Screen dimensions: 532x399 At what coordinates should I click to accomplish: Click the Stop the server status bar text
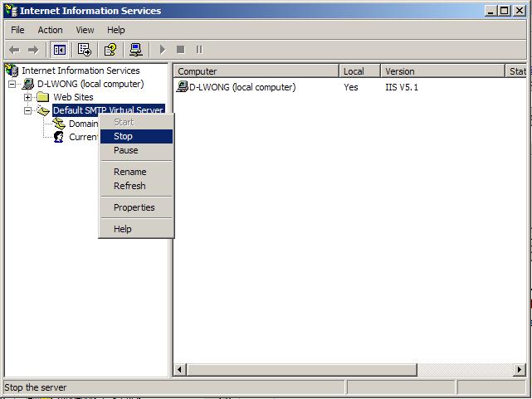[36, 387]
